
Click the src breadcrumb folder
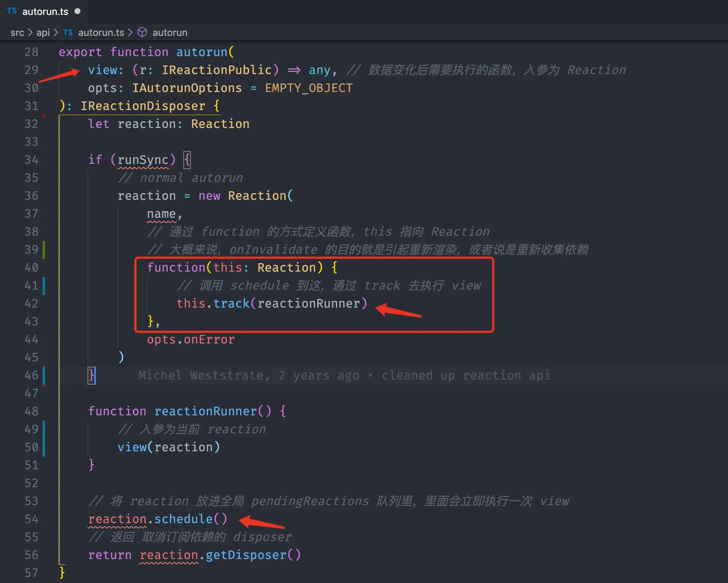click(x=17, y=33)
